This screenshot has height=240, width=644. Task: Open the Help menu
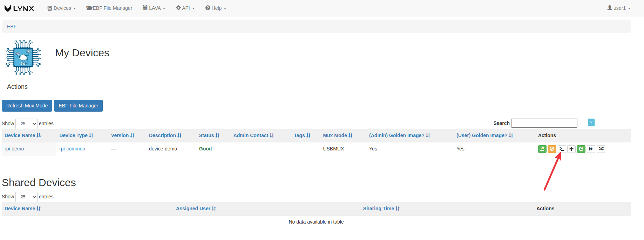pyautogui.click(x=216, y=8)
